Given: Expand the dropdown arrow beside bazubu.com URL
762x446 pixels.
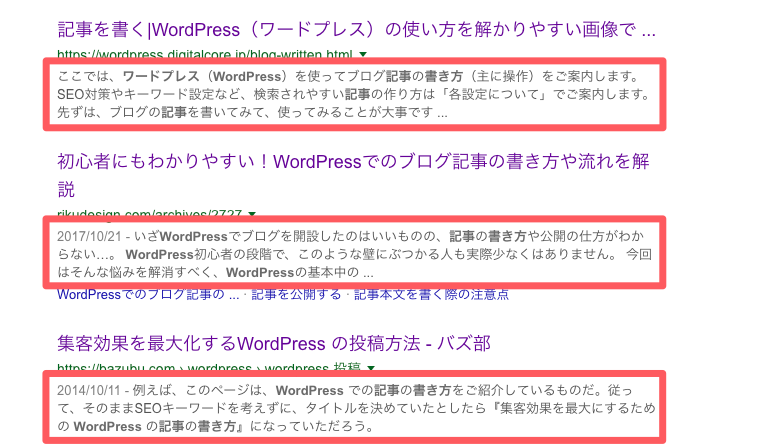Looking at the screenshot, I should (x=371, y=368).
